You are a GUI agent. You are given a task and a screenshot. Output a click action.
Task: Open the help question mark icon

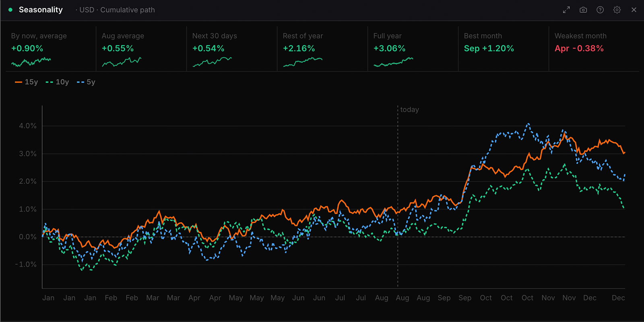[600, 10]
